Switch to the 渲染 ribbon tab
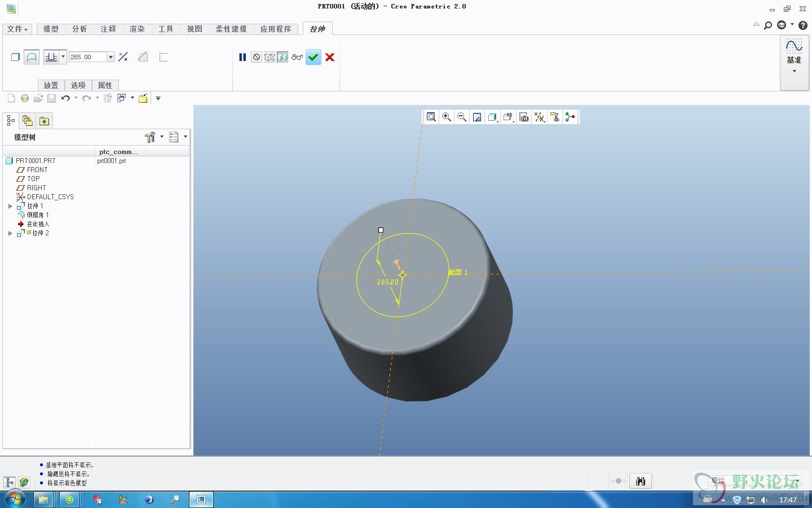The height and width of the screenshot is (508, 812). click(137, 29)
